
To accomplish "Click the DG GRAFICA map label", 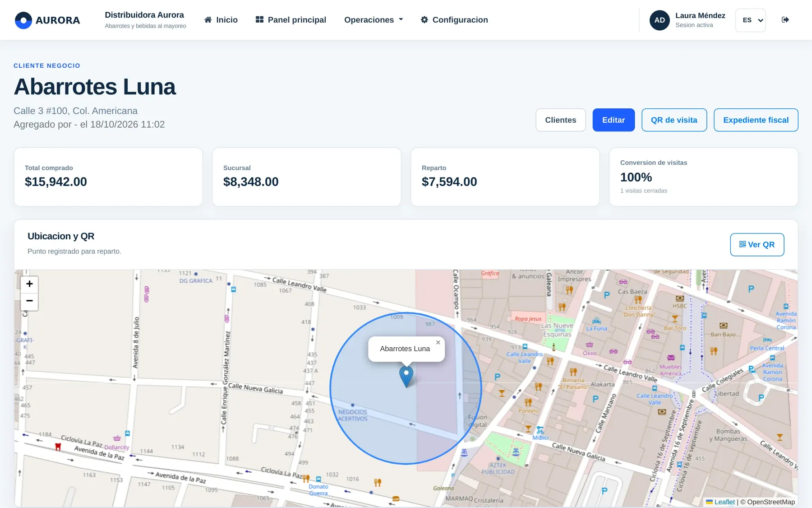I will [196, 281].
